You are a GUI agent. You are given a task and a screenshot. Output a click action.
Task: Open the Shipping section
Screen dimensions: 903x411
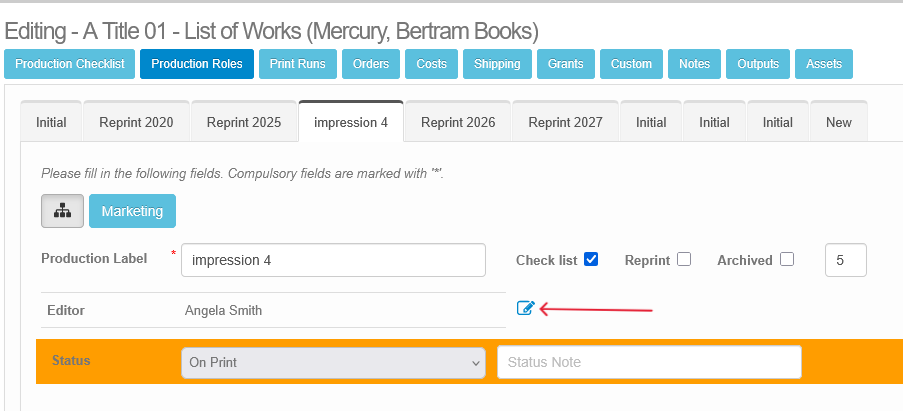click(497, 64)
